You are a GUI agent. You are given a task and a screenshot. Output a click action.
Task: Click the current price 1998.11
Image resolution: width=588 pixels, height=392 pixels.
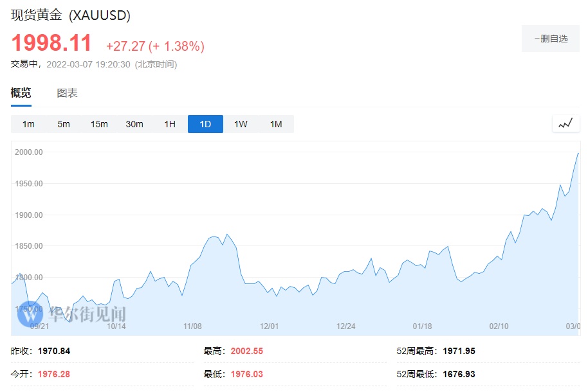pyautogui.click(x=51, y=43)
